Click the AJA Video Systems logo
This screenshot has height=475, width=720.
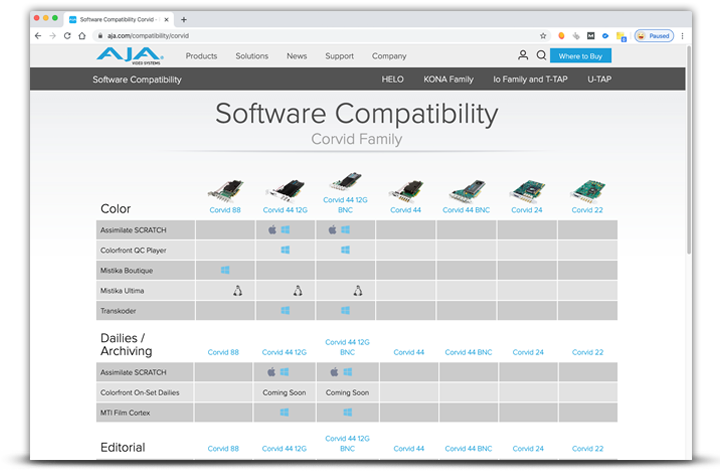[x=120, y=56]
